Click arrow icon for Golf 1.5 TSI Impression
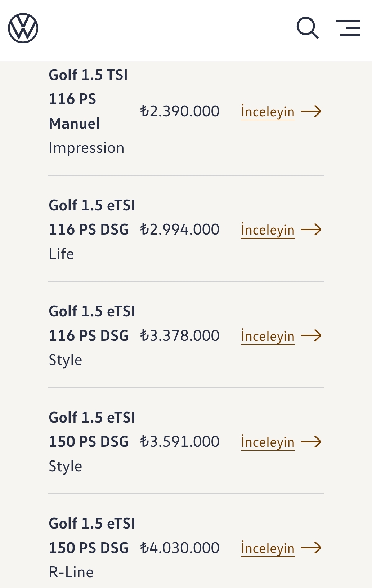 point(311,111)
